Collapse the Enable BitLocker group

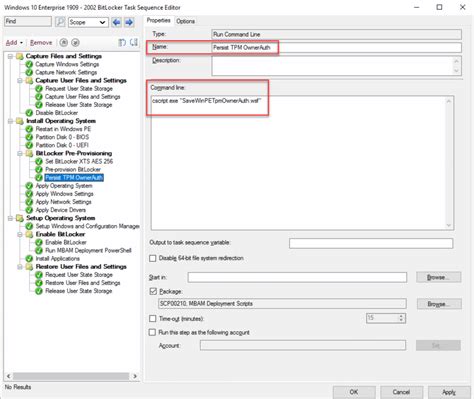pyautogui.click(x=20, y=234)
